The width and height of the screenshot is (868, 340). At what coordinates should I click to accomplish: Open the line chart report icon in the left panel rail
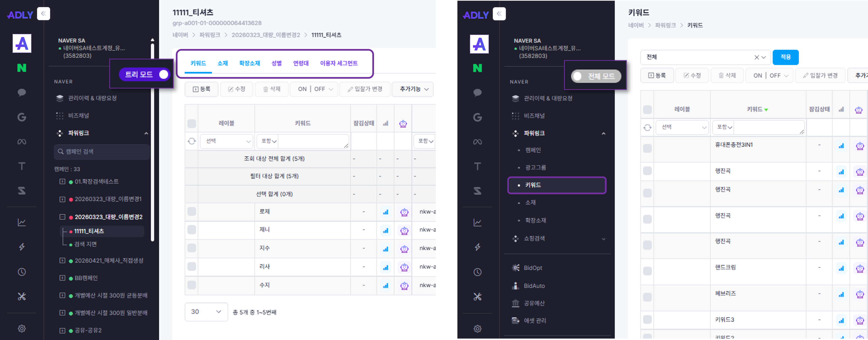pos(22,222)
